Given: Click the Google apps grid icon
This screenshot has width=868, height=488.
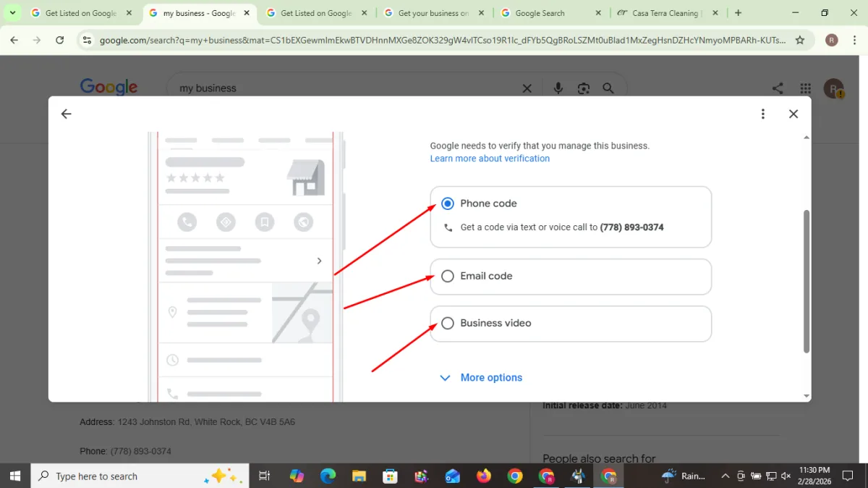Looking at the screenshot, I should tap(805, 88).
